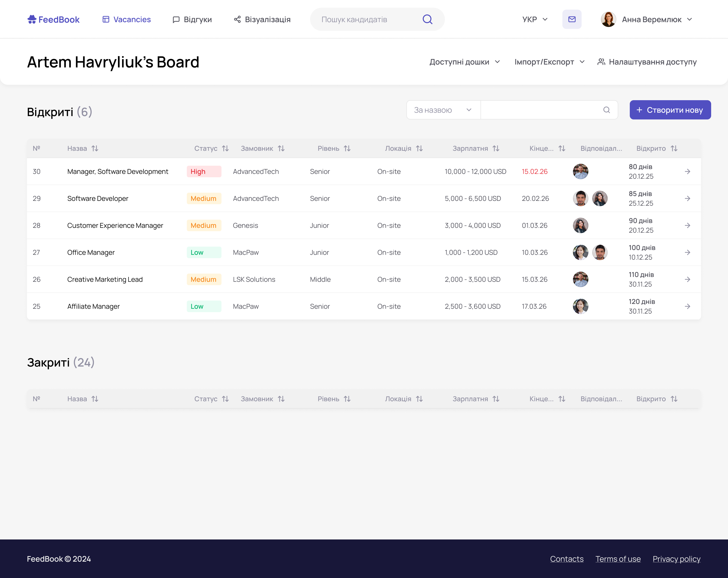
Task: Toggle sorting on the Назва column
Action: [95, 148]
